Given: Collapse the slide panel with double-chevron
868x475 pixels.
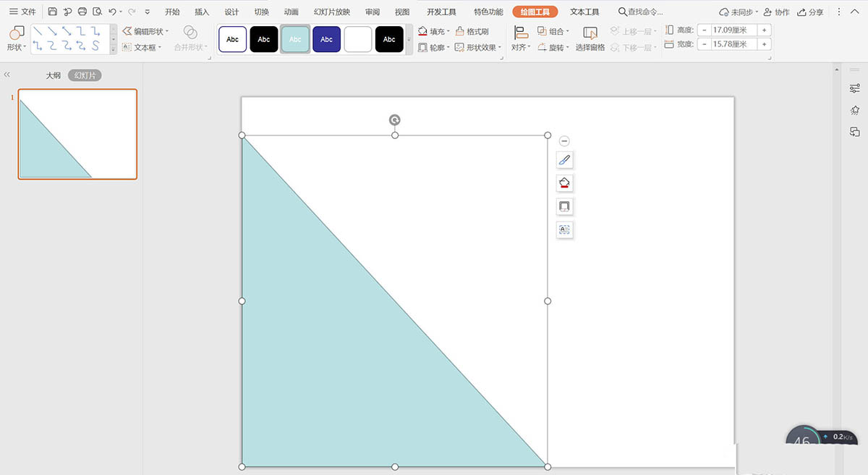Looking at the screenshot, I should [7, 75].
